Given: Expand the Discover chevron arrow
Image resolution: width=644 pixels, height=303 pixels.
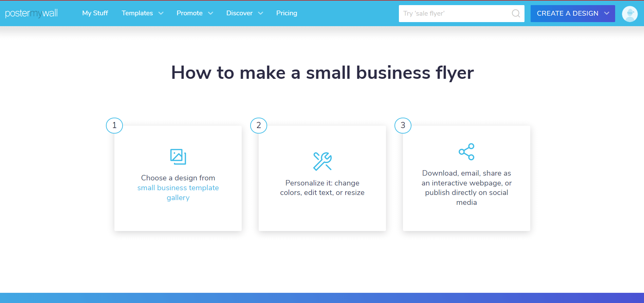Looking at the screenshot, I should click(x=260, y=13).
